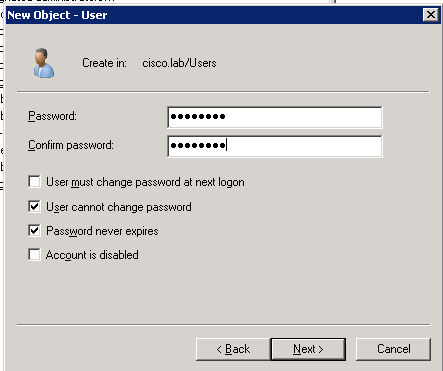This screenshot has height=371, width=443.
Task: Click the 'Password:' field label
Action: (x=52, y=116)
